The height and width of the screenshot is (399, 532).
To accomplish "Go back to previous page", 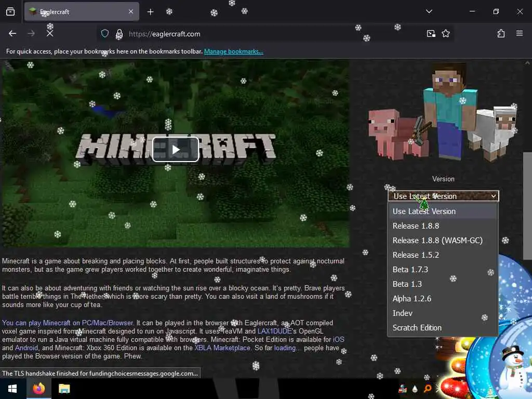I will [x=12, y=34].
